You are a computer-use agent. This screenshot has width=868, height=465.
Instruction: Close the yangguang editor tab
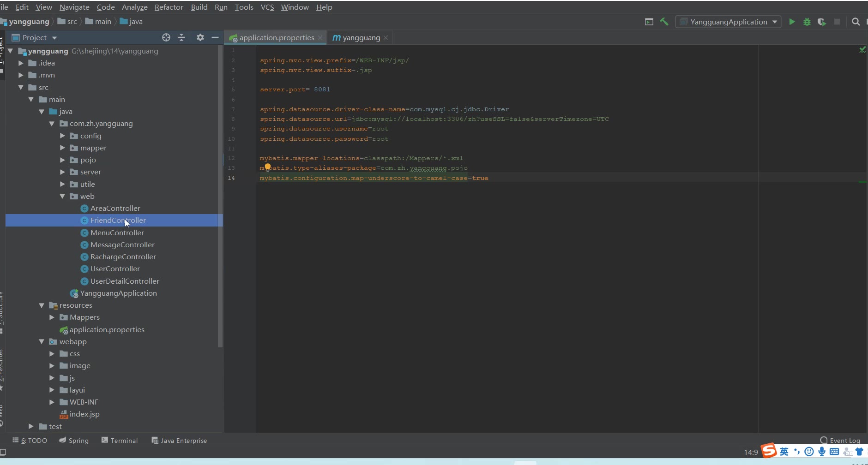(x=386, y=38)
